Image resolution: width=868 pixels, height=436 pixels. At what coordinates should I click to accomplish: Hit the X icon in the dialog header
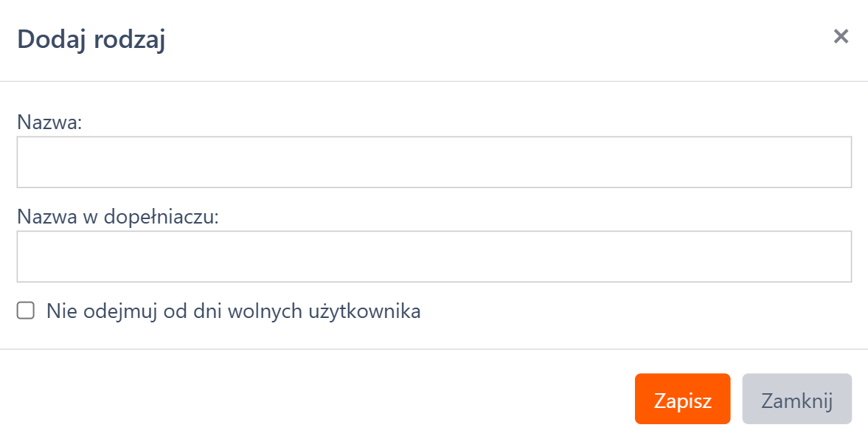click(x=841, y=36)
